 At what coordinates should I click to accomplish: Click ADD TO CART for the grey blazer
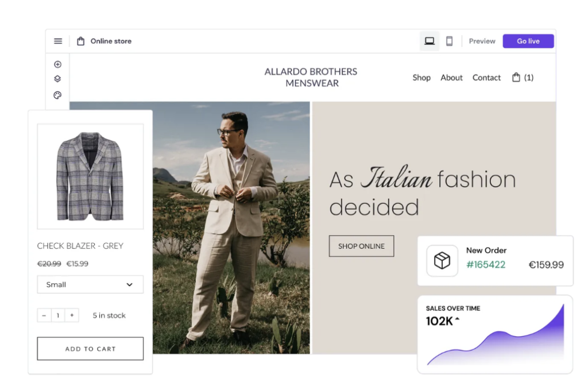pos(90,348)
